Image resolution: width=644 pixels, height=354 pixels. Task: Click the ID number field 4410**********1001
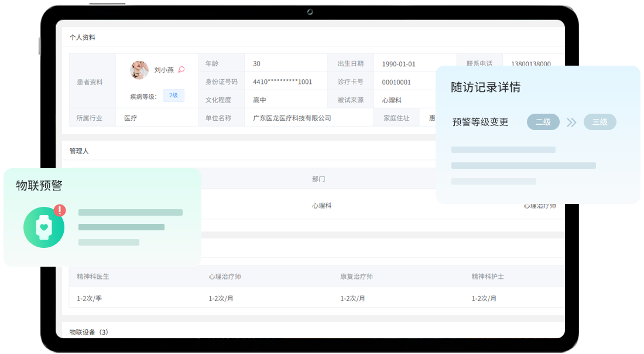click(x=282, y=82)
